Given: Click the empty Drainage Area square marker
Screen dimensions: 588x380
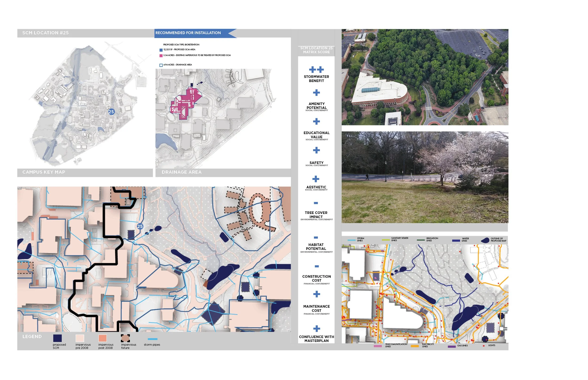Looking at the screenshot, I should tap(161, 65).
